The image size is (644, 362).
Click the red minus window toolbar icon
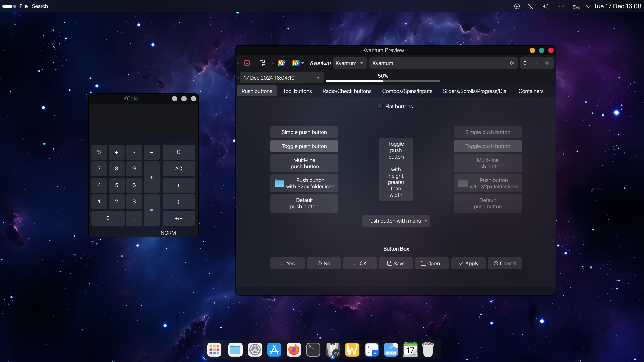click(247, 63)
